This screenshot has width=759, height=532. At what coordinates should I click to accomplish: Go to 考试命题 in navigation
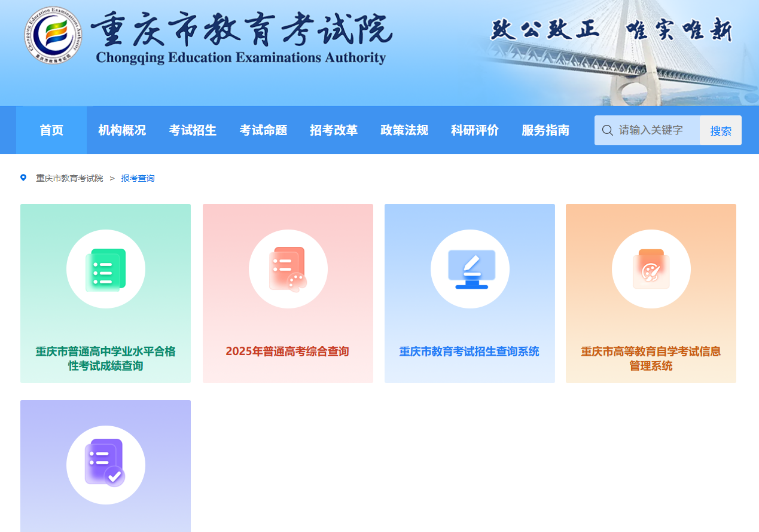click(263, 130)
